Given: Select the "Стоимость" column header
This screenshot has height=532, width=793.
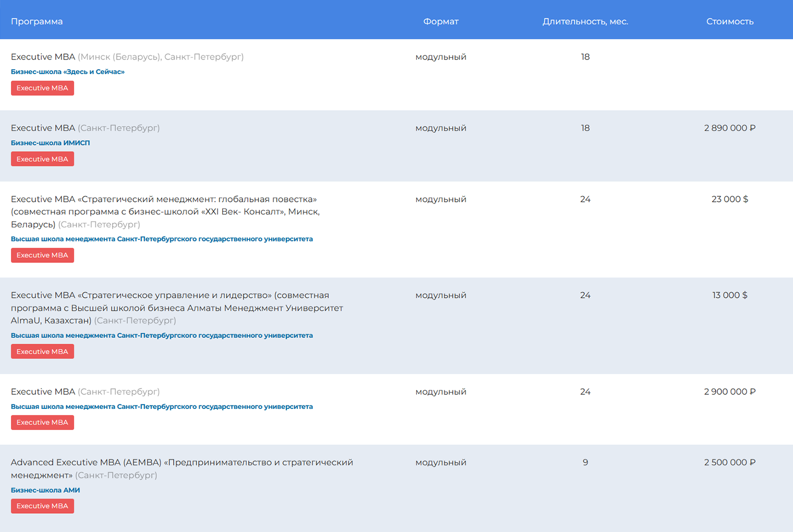Looking at the screenshot, I should coord(729,21).
